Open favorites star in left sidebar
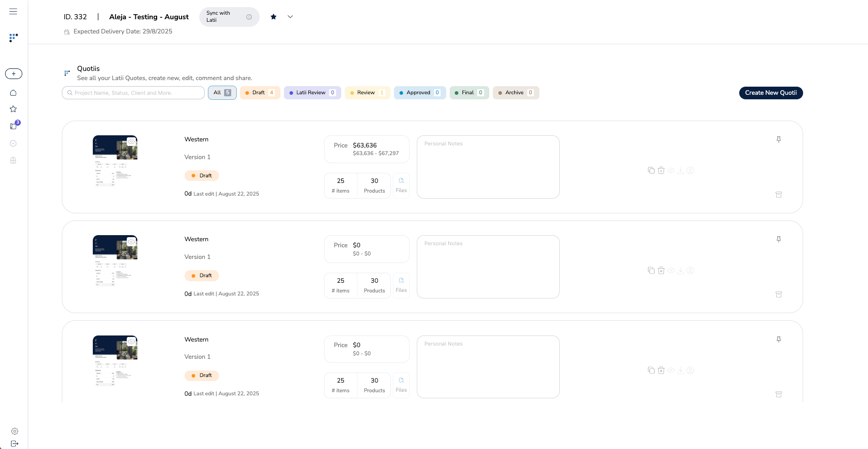868x449 pixels. (13, 109)
